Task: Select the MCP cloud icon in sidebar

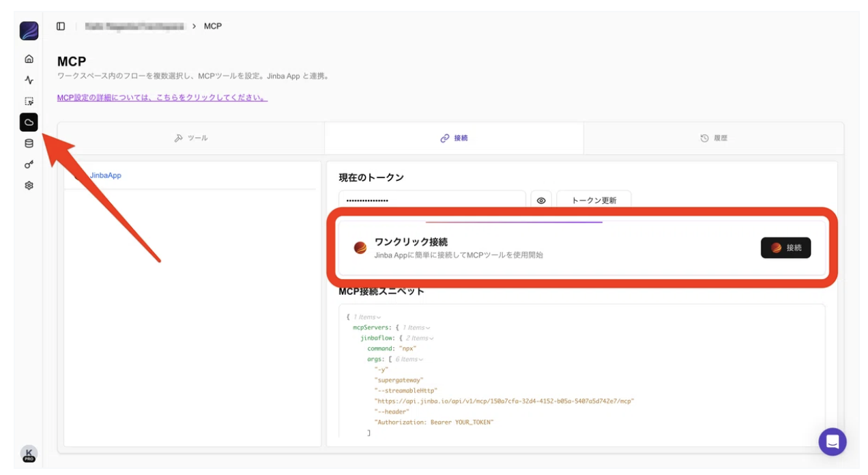Action: pyautogui.click(x=29, y=122)
